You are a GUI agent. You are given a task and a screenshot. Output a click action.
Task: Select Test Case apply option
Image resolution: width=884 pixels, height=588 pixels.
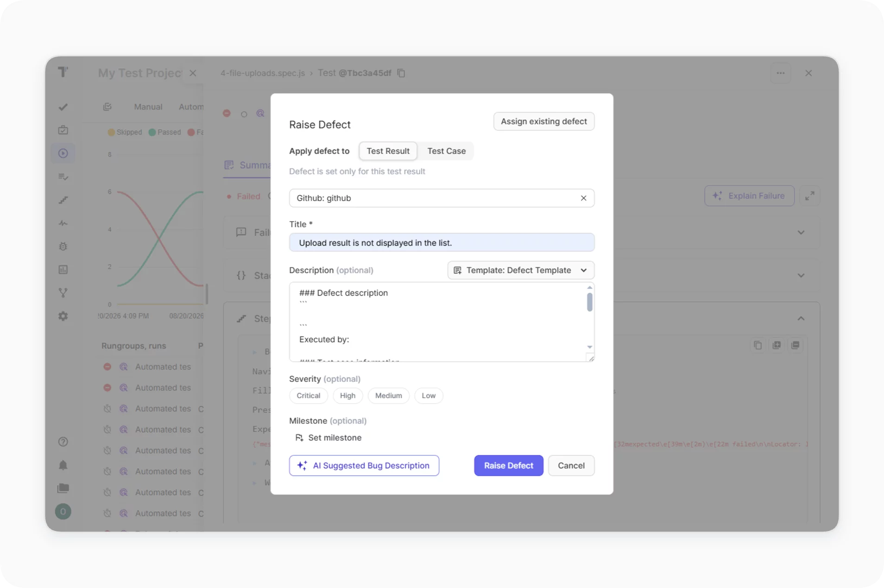click(446, 151)
